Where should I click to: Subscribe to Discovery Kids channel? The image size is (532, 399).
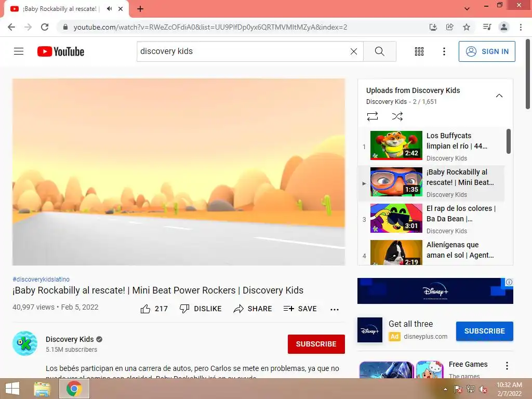click(x=316, y=344)
